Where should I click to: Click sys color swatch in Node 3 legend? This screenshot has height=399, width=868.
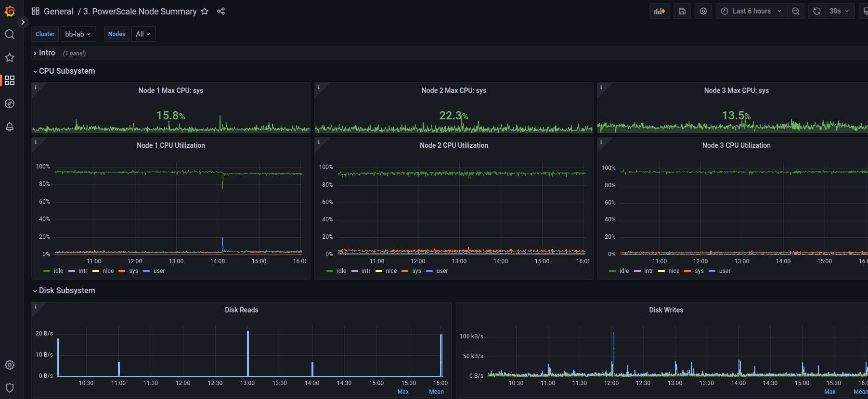tap(687, 271)
